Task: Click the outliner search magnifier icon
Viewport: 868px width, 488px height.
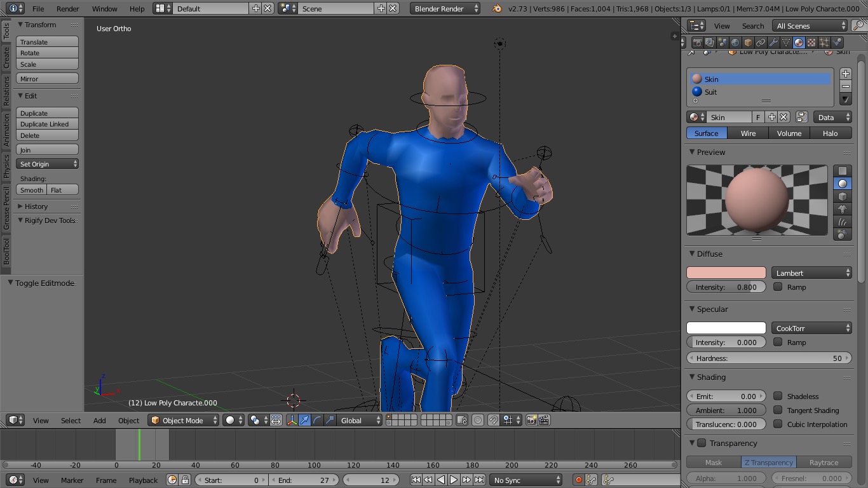Action: [x=858, y=25]
